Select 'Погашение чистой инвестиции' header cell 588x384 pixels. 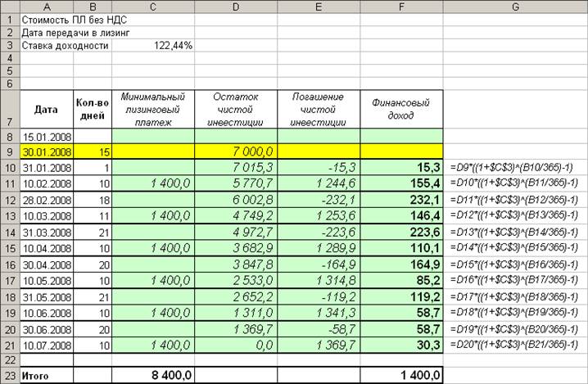(319, 108)
